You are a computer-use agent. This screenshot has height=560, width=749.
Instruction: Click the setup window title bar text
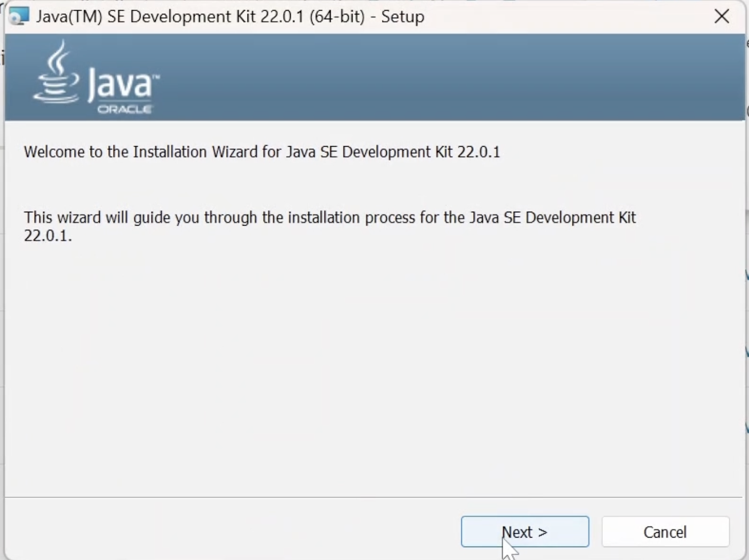click(229, 16)
